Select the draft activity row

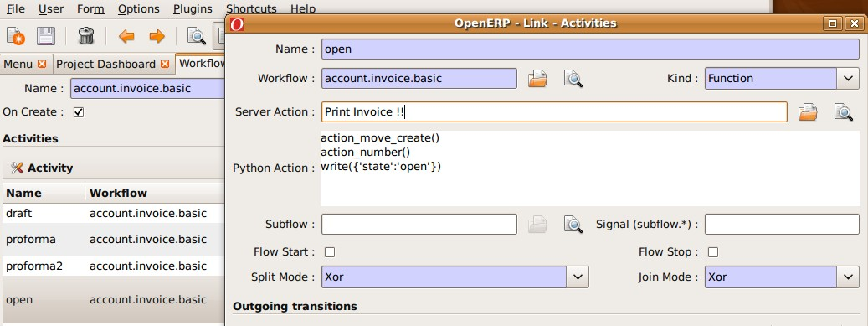[113, 214]
